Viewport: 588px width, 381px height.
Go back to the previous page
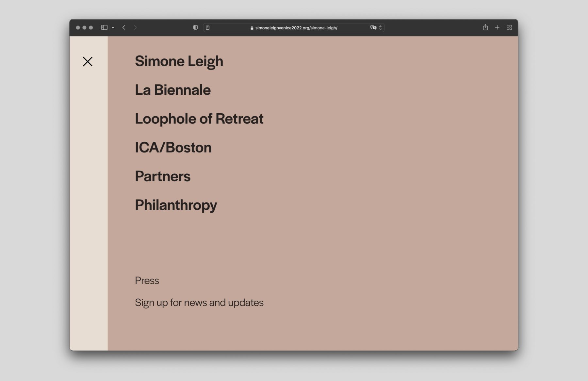tap(124, 28)
